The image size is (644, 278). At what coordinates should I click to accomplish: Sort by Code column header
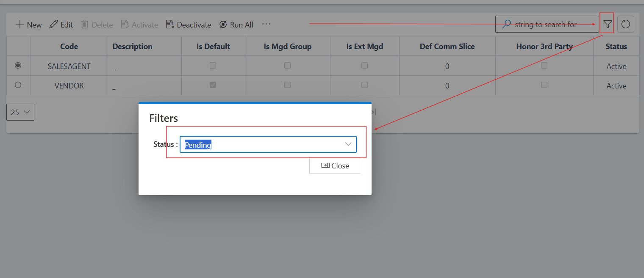point(69,47)
